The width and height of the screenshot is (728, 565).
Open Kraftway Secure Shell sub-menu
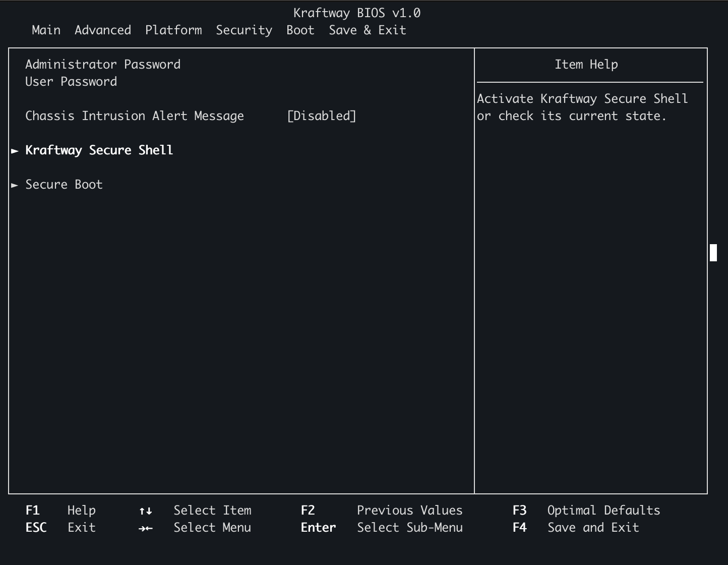pos(99,150)
